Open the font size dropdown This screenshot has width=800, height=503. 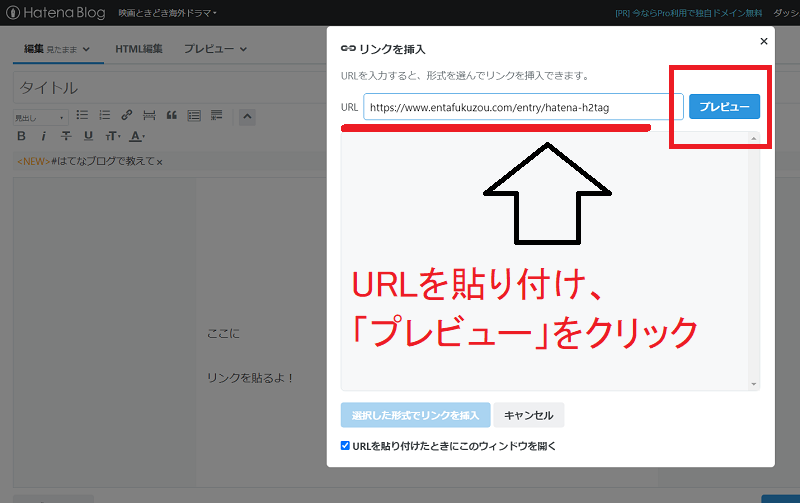112,136
